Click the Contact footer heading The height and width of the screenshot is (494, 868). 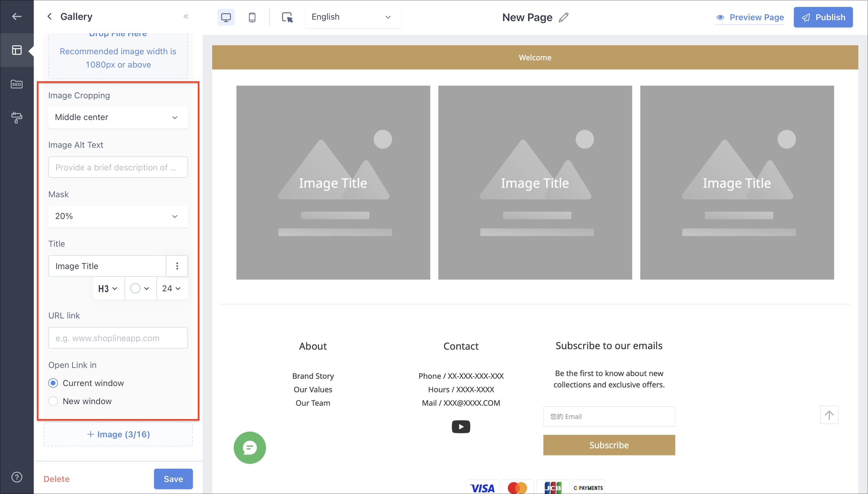click(x=461, y=346)
